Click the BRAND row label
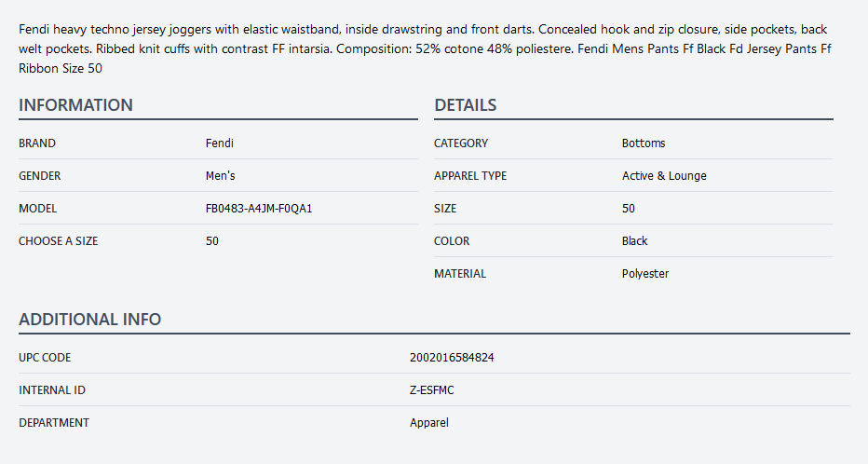The height and width of the screenshot is (464, 868). (x=37, y=143)
